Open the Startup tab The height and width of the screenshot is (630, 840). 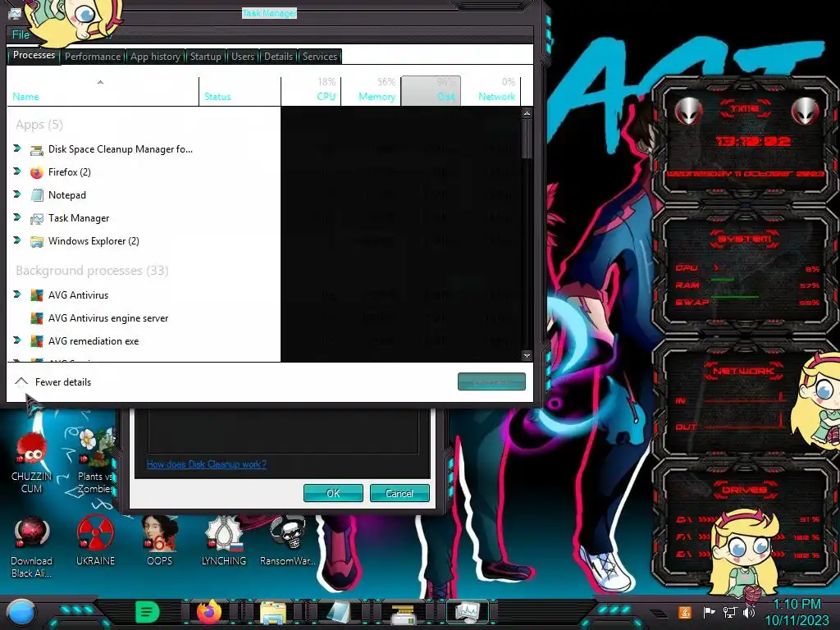click(206, 57)
